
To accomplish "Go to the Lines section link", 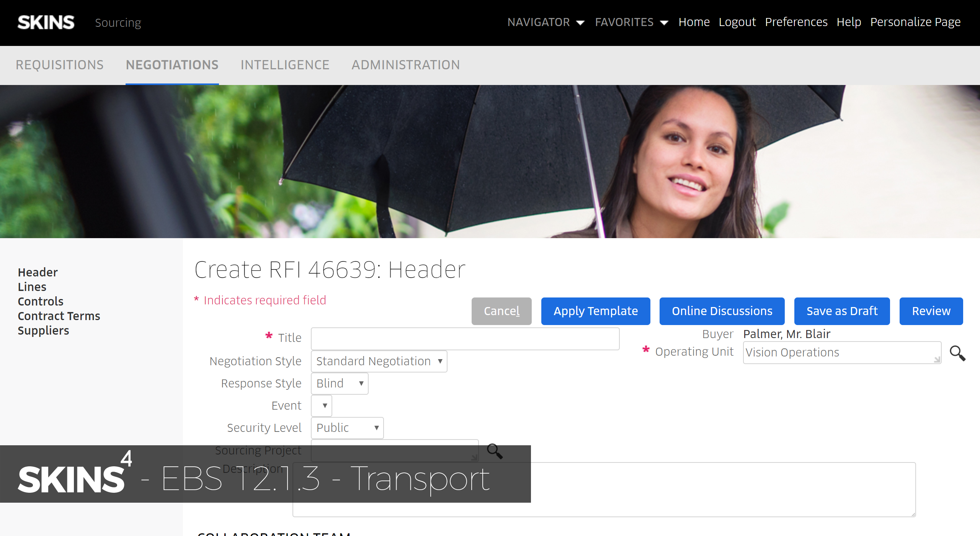I will click(32, 287).
